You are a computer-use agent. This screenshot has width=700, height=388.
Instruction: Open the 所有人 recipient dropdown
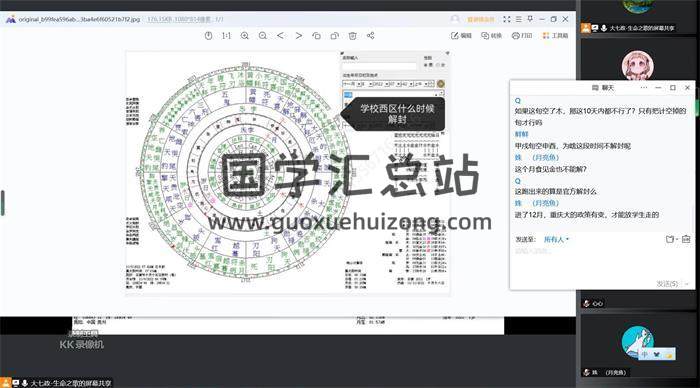click(556, 239)
